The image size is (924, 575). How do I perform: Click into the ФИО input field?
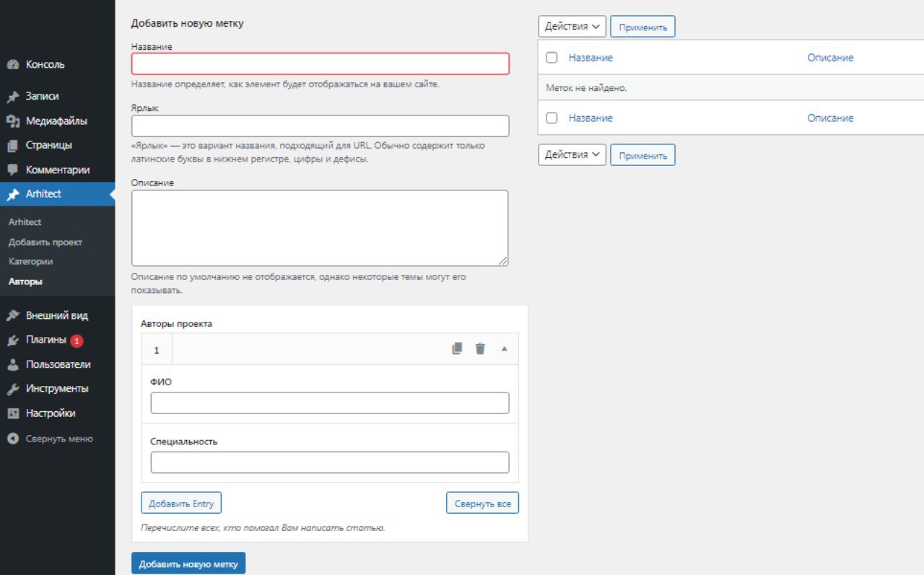click(x=330, y=403)
